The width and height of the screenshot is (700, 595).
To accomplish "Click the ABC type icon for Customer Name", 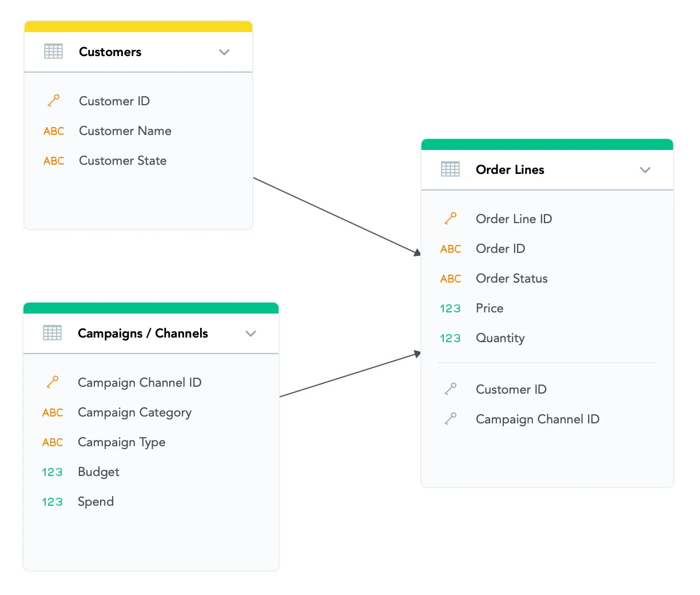I will click(x=53, y=131).
